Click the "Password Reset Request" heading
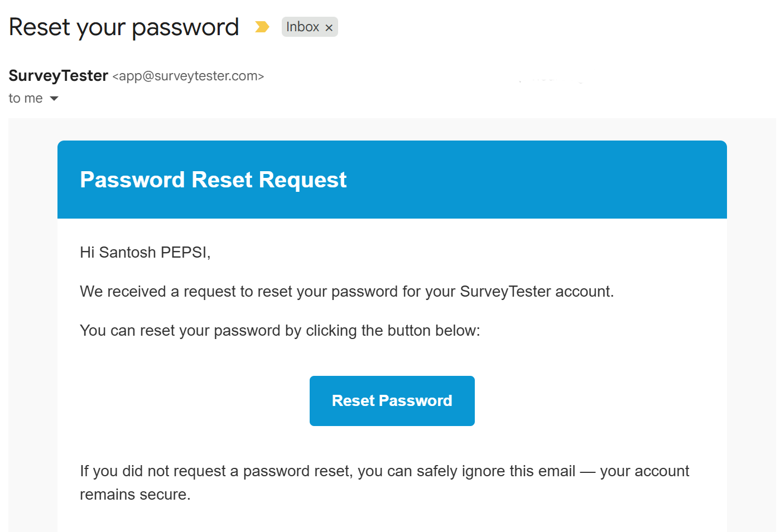780x532 pixels. coord(213,180)
